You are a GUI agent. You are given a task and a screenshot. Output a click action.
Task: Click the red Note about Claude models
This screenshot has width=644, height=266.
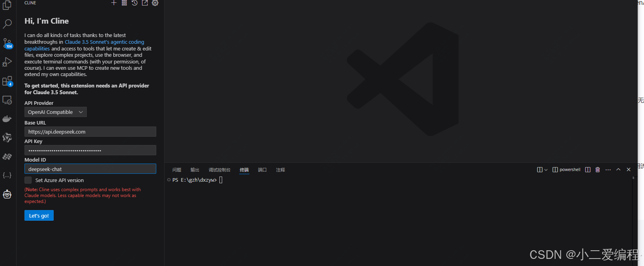click(82, 195)
